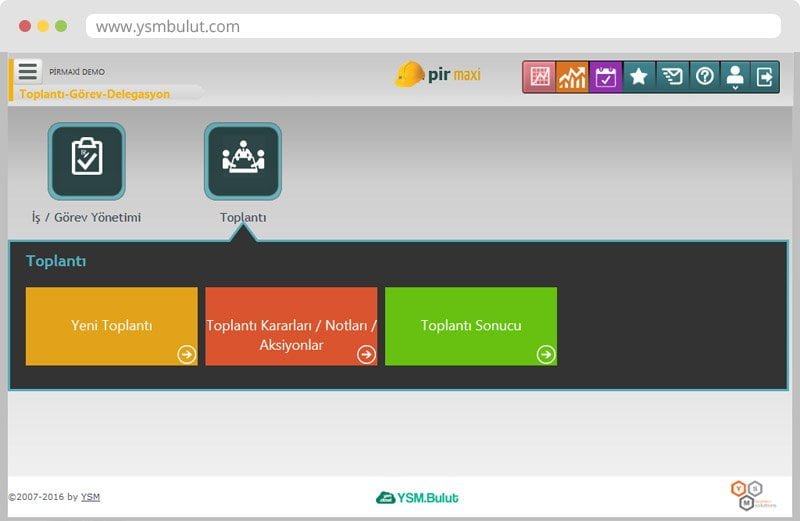Open the purple calendar check icon
800x521 pixels.
click(605, 77)
